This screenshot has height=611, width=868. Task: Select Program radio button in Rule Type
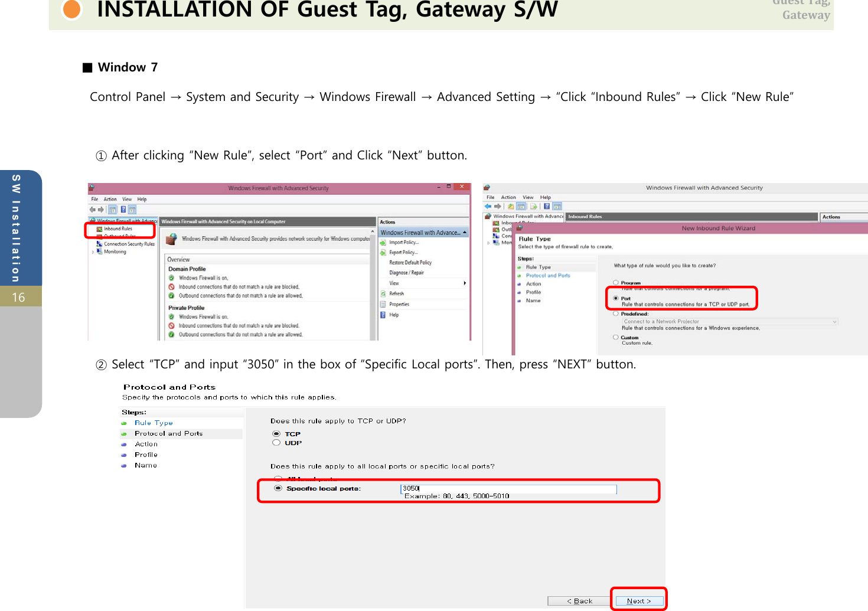(x=616, y=283)
